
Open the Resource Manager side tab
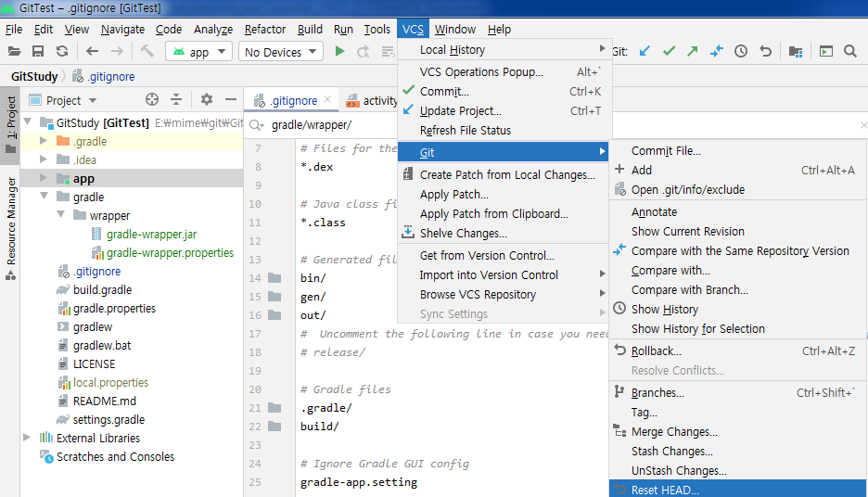click(x=10, y=228)
